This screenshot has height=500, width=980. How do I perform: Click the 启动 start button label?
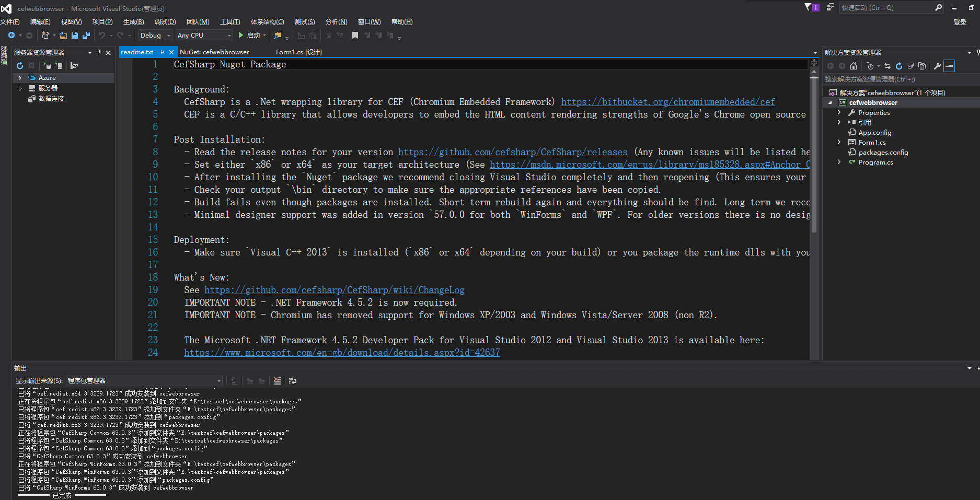coord(253,36)
